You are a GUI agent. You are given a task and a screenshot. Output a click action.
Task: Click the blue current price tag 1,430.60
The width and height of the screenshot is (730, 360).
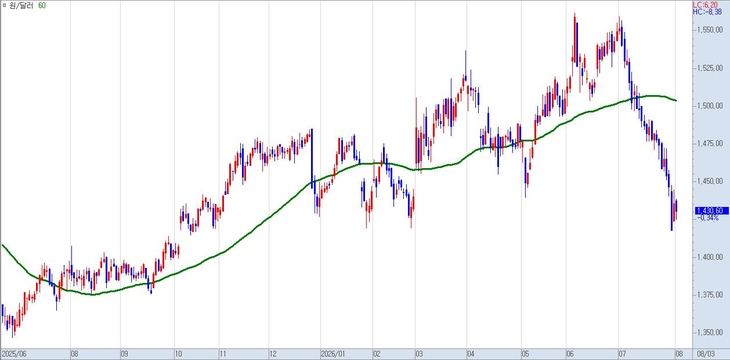711,211
